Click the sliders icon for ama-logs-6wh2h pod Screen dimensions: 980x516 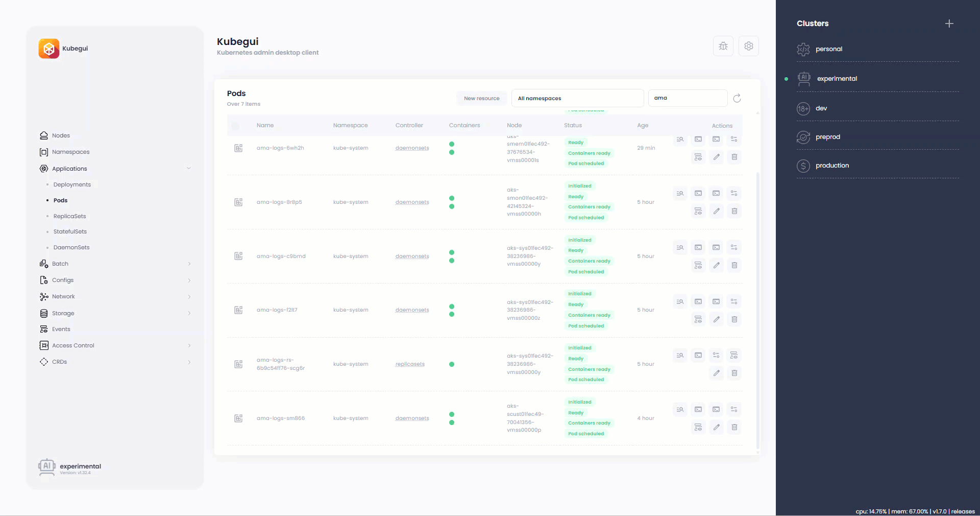coord(733,139)
